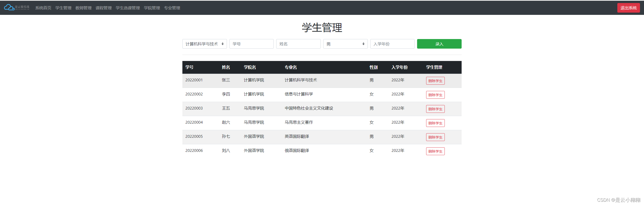Click the 学生管理 page heading
The image size is (644, 205).
point(322,27)
